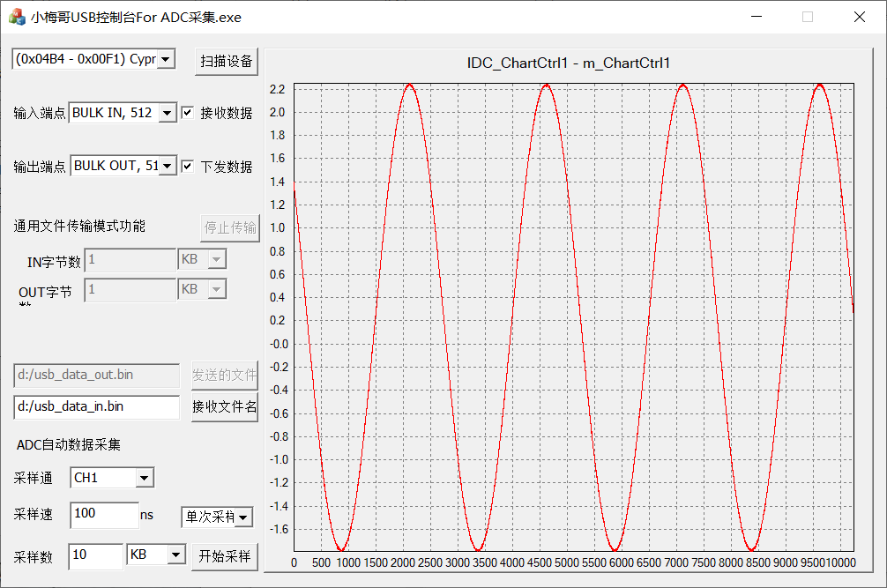This screenshot has width=887, height=588.
Task: Open the CH1 sampling channel dropdown
Action: pyautogui.click(x=145, y=478)
